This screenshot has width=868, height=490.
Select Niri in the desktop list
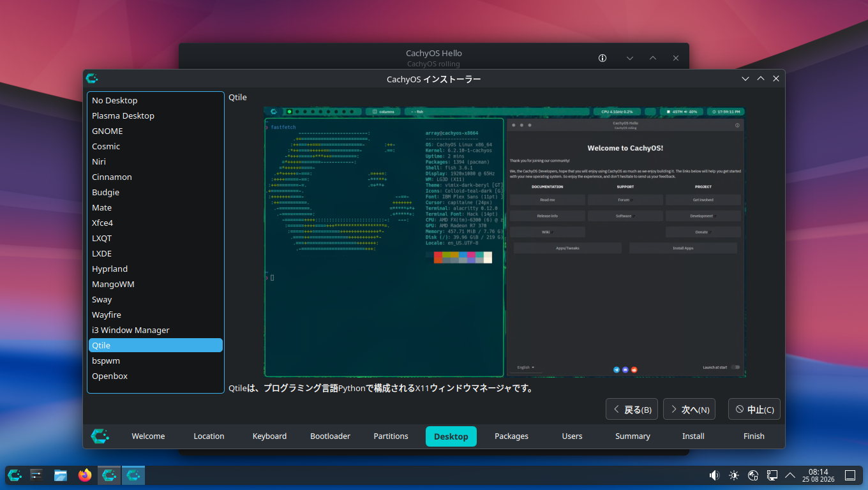(156, 161)
